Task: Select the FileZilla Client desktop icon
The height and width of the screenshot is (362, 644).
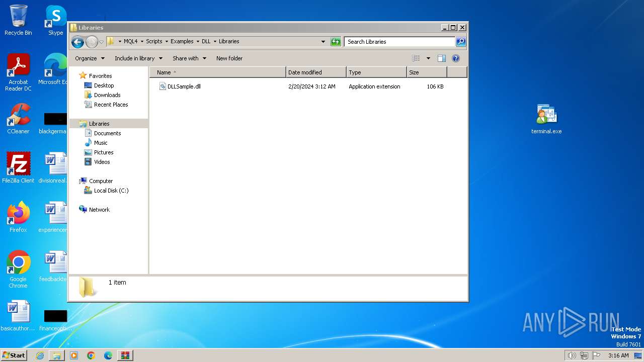Action: [x=18, y=168]
